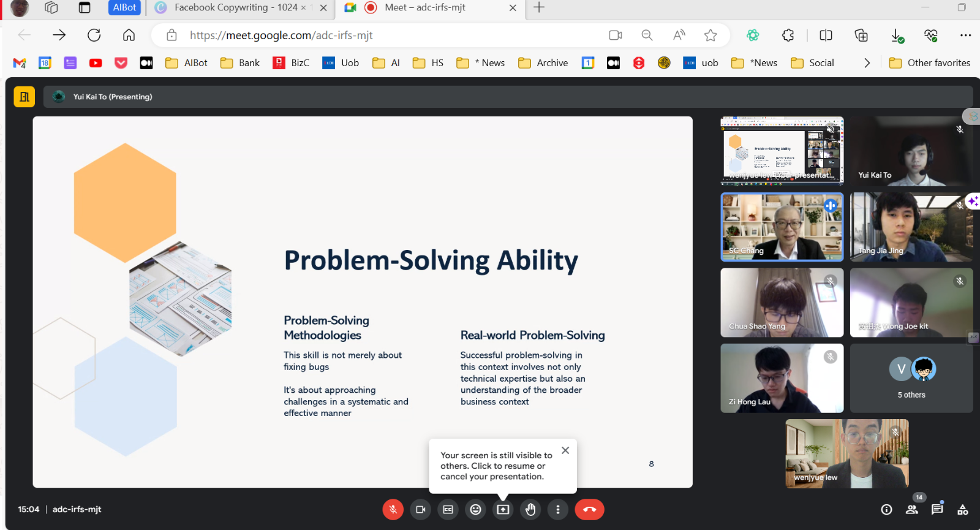This screenshot has height=530, width=980.
Task: Select the SC Chang video tile
Action: click(x=782, y=227)
